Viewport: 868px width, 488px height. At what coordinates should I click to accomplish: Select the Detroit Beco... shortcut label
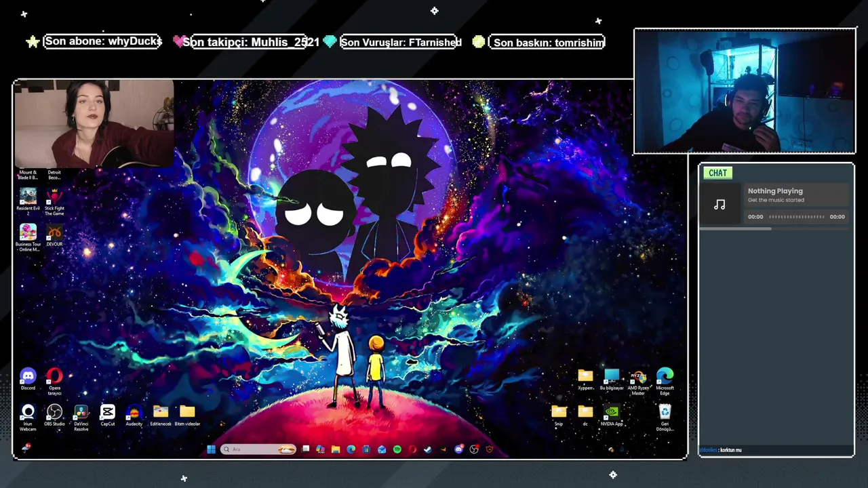pyautogui.click(x=54, y=175)
